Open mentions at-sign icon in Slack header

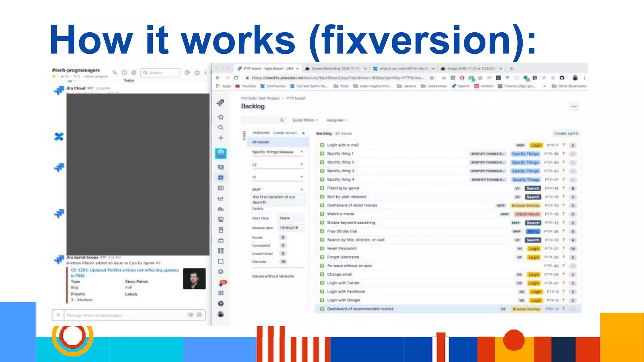[x=187, y=73]
